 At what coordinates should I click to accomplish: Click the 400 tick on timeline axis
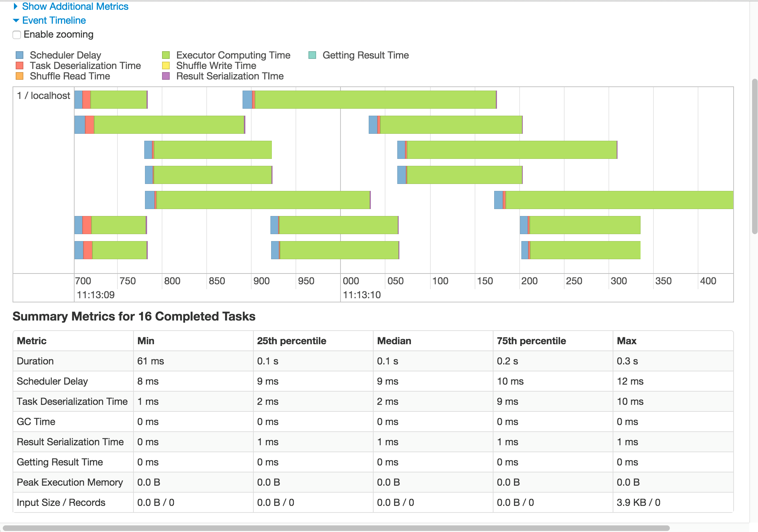pos(708,281)
